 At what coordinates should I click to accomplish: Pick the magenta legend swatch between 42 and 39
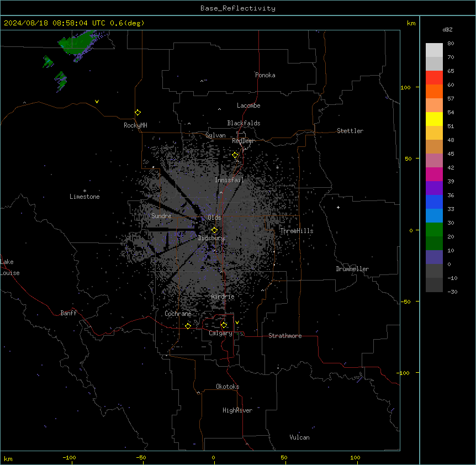(x=434, y=174)
